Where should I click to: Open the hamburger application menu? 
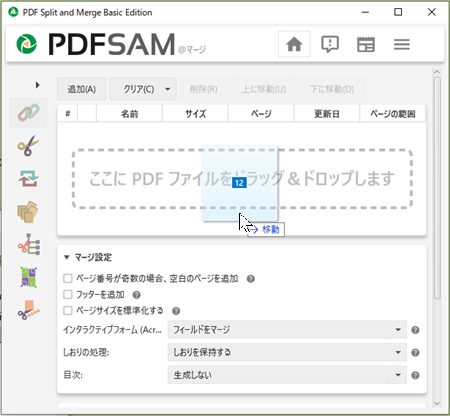click(x=402, y=44)
